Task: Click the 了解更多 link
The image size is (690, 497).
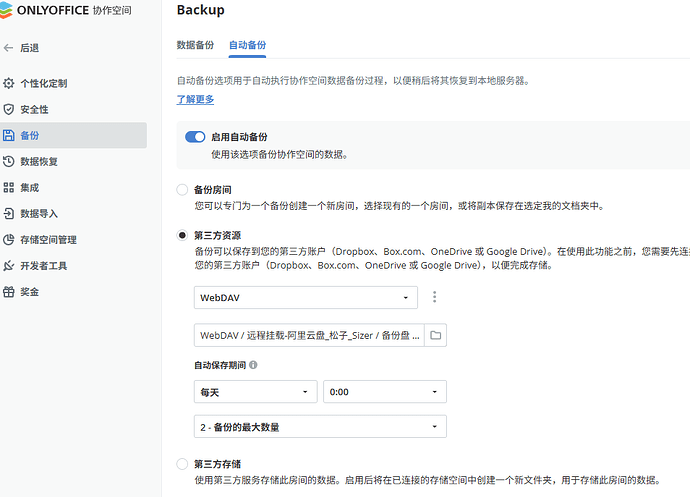Action: 195,99
